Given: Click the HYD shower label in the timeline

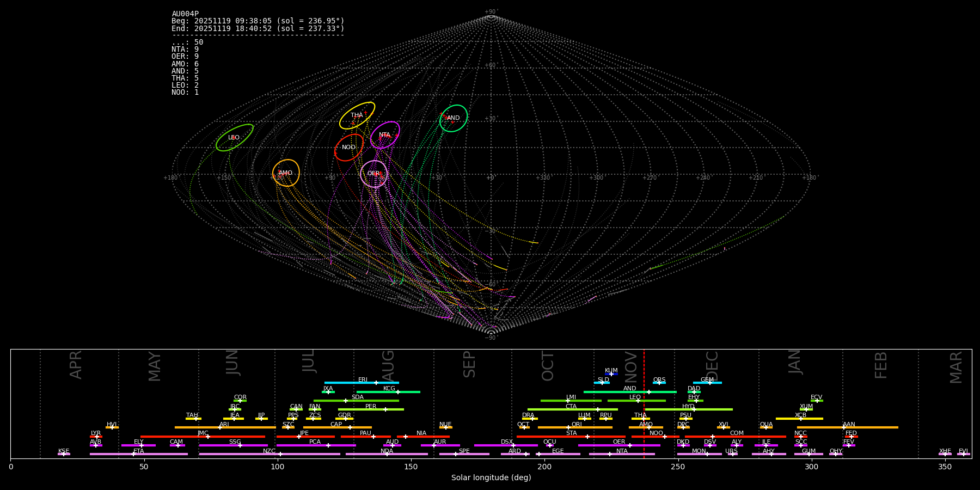Looking at the screenshot, I should [x=689, y=407].
